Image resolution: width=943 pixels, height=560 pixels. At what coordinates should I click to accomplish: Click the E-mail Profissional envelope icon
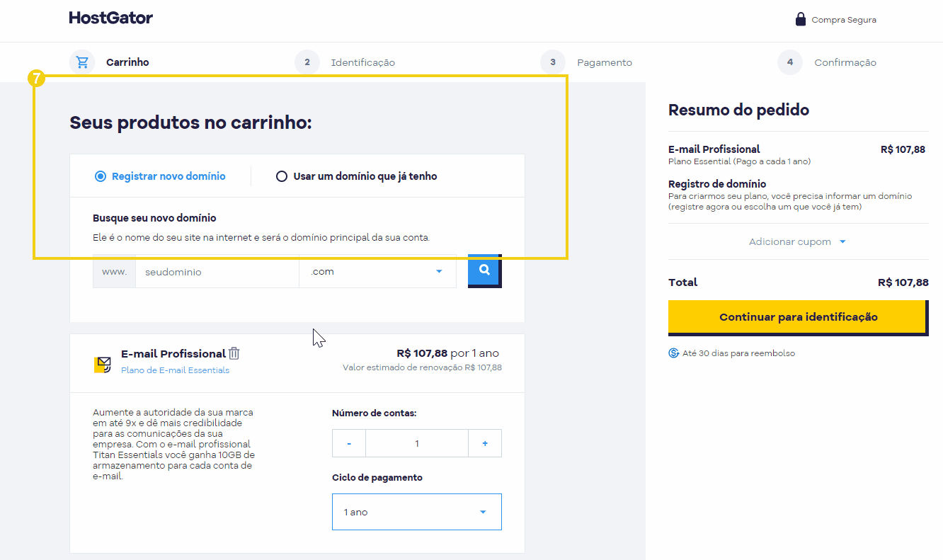[x=103, y=365]
